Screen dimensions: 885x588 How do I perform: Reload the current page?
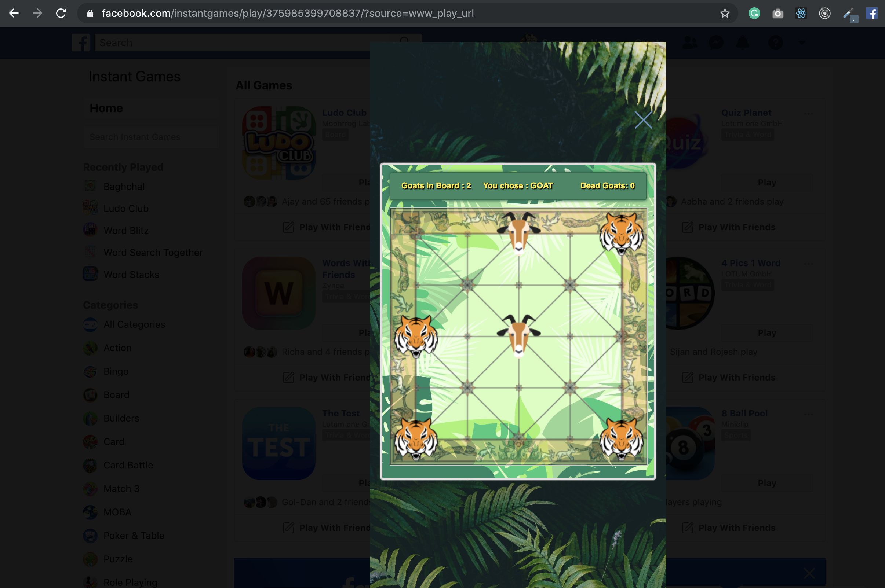61,14
